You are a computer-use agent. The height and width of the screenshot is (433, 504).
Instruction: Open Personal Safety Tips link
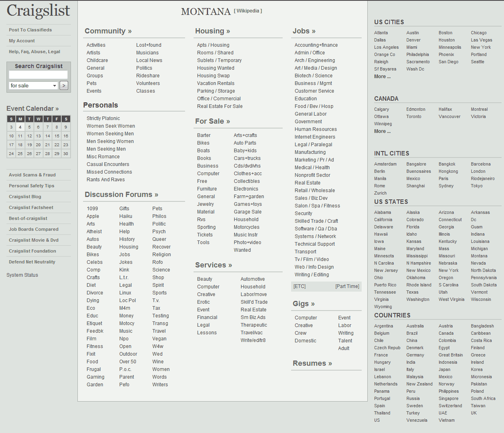click(x=31, y=186)
